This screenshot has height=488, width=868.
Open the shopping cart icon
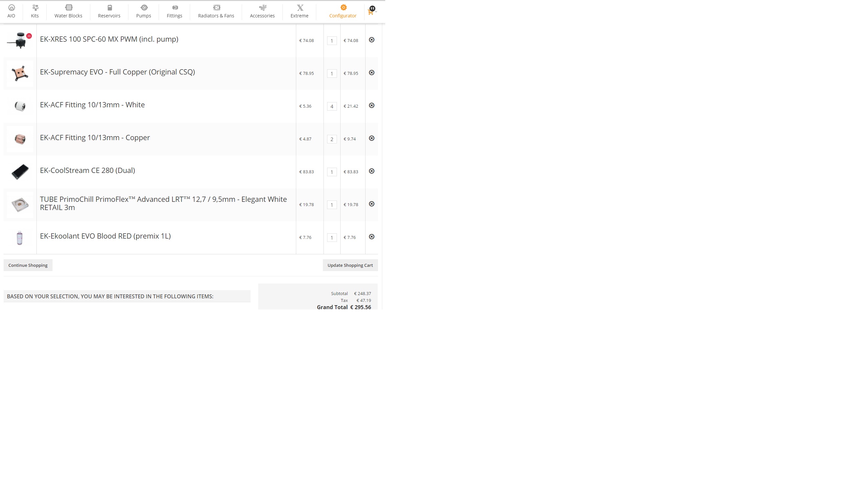tap(370, 12)
